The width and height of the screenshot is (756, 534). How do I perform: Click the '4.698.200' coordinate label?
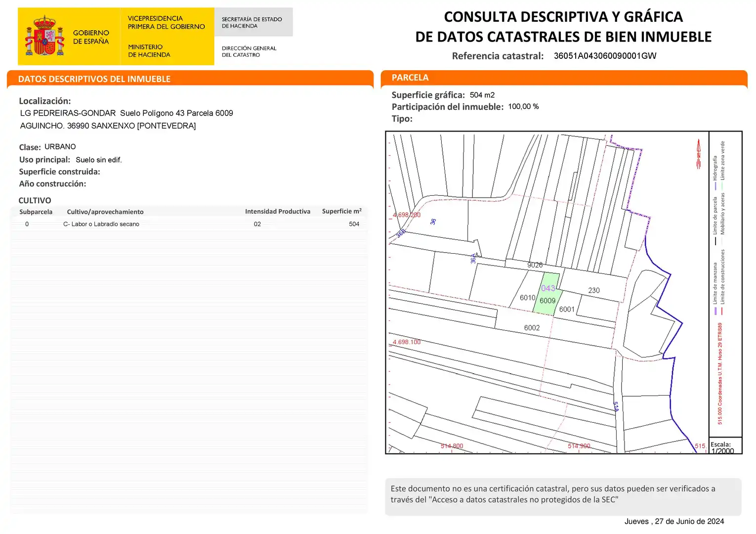point(407,215)
